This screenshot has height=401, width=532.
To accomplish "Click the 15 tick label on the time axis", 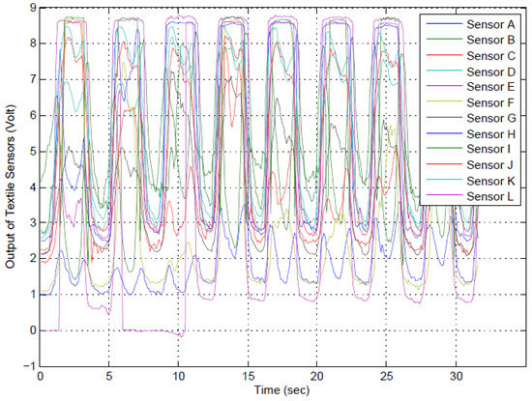I will 248,376.
